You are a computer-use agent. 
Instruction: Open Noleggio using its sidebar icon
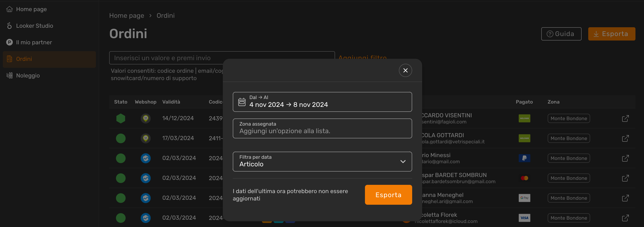(9, 75)
